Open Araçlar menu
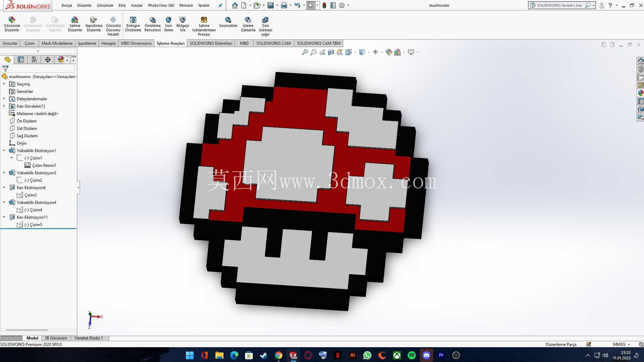This screenshot has width=644, height=362. coord(137,5)
